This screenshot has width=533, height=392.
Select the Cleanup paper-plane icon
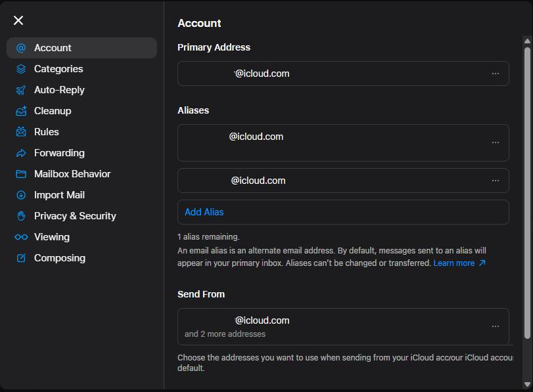(20, 110)
